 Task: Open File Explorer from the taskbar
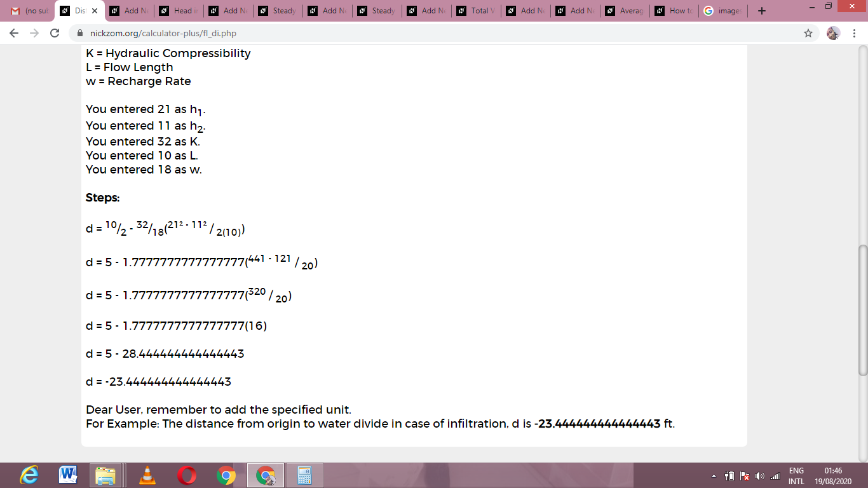point(107,475)
